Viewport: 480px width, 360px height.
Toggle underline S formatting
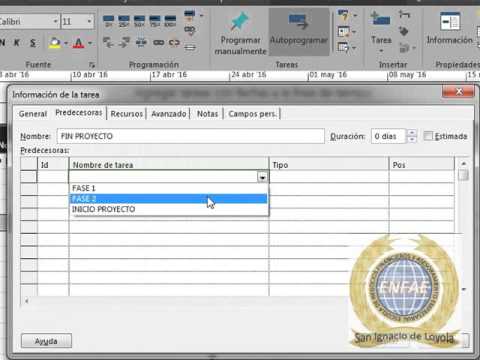pos(33,43)
